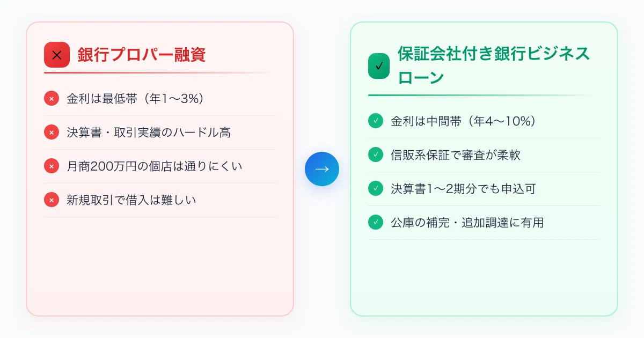Image resolution: width=644 pixels, height=338 pixels.
Task: Click the text 公庫の補完・追加調達に有用
Action: click(x=467, y=222)
